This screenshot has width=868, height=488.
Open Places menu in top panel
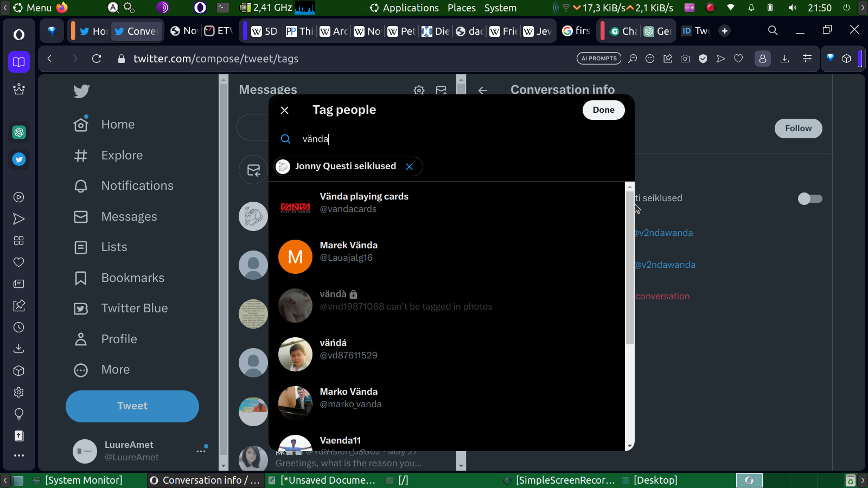coord(462,8)
